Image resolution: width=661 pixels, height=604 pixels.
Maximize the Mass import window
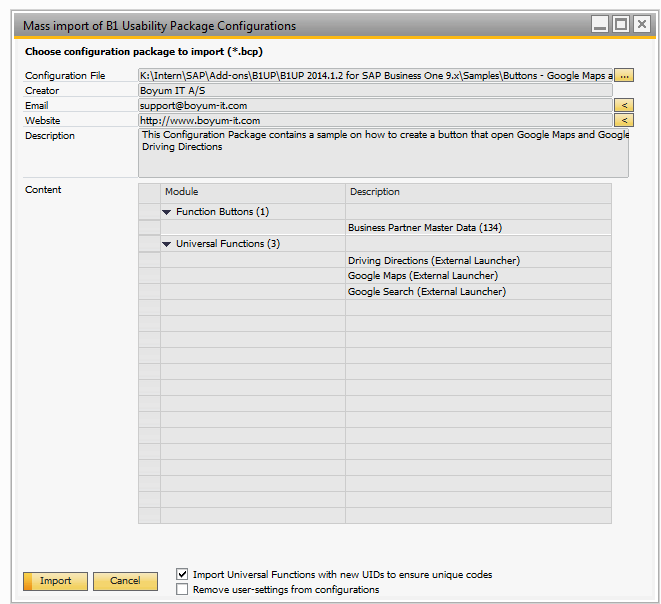620,25
